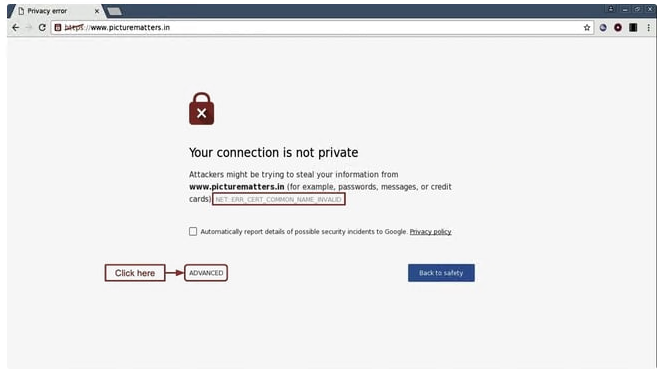Enable automatic security incident reporting checkbox

pyautogui.click(x=193, y=232)
